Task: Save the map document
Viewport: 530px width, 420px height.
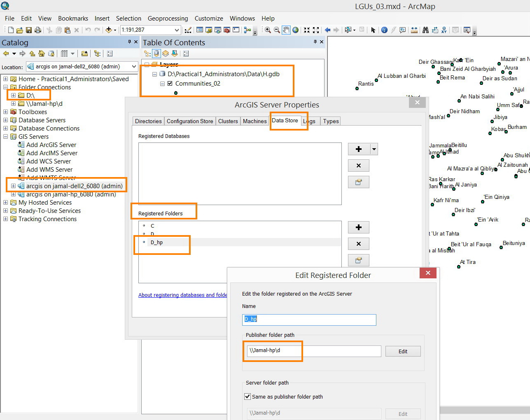Action: click(29, 30)
